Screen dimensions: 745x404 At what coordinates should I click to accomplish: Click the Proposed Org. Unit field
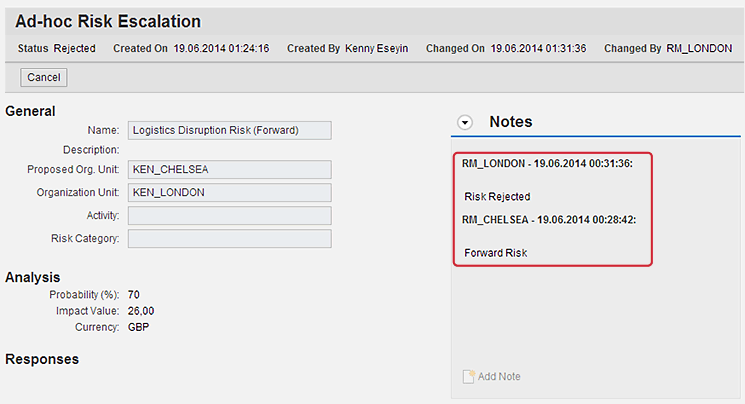click(x=229, y=169)
